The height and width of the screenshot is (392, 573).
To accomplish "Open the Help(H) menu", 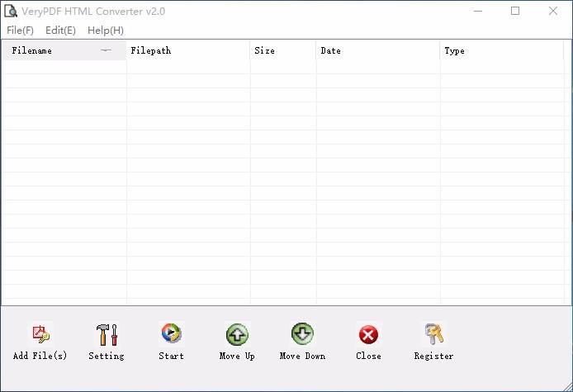I will coord(106,31).
